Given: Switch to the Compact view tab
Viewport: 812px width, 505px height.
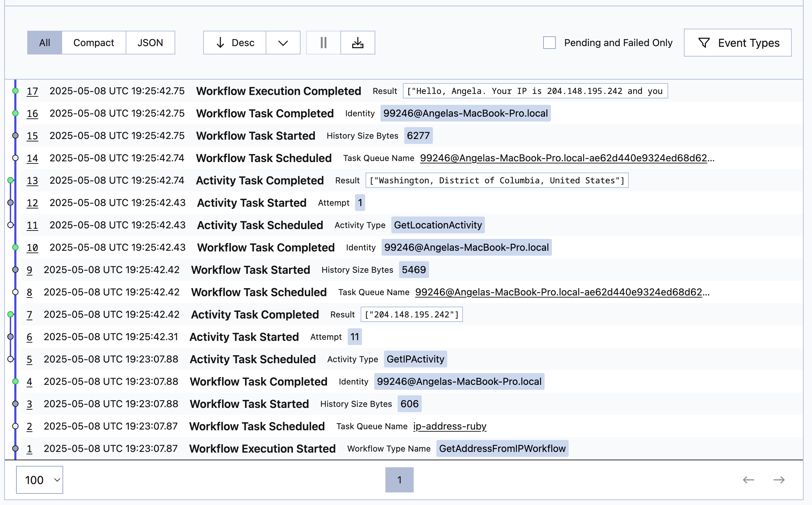Looking at the screenshot, I should point(94,43).
